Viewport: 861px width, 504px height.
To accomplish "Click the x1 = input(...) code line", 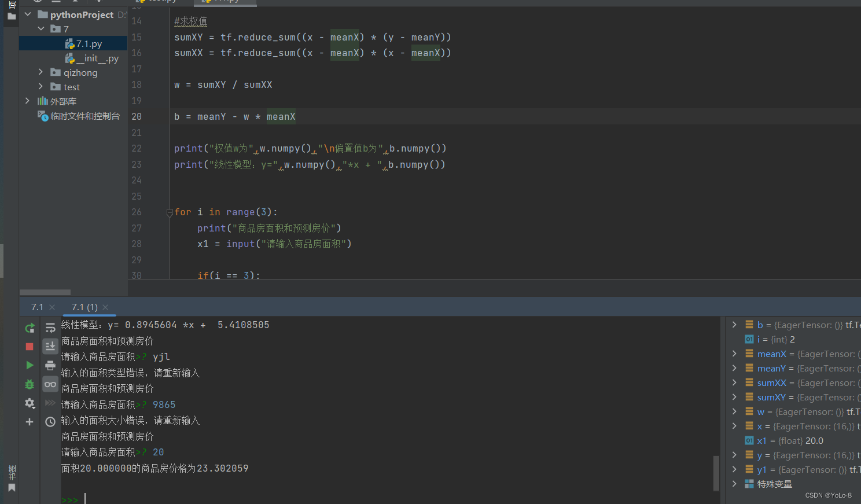I will pos(274,244).
